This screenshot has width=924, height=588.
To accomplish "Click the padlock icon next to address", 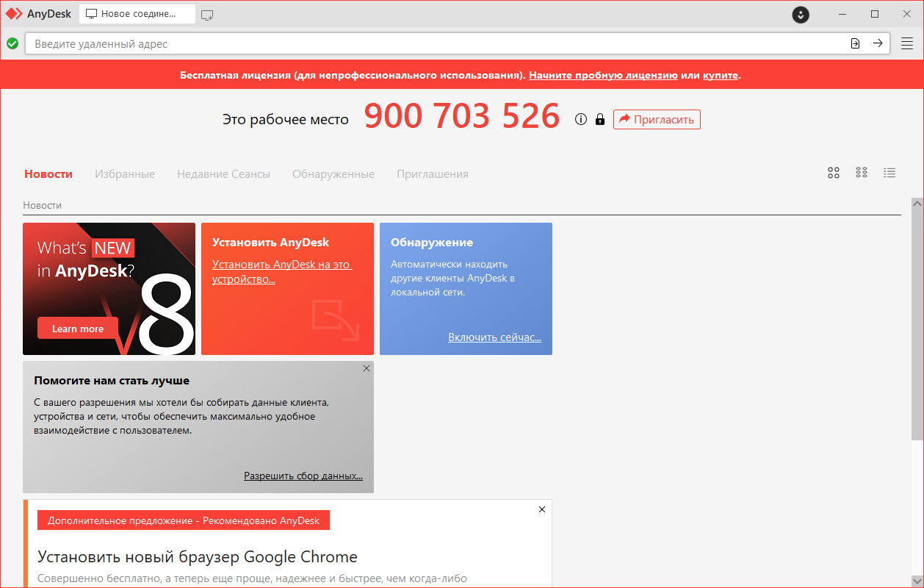I will pos(600,119).
